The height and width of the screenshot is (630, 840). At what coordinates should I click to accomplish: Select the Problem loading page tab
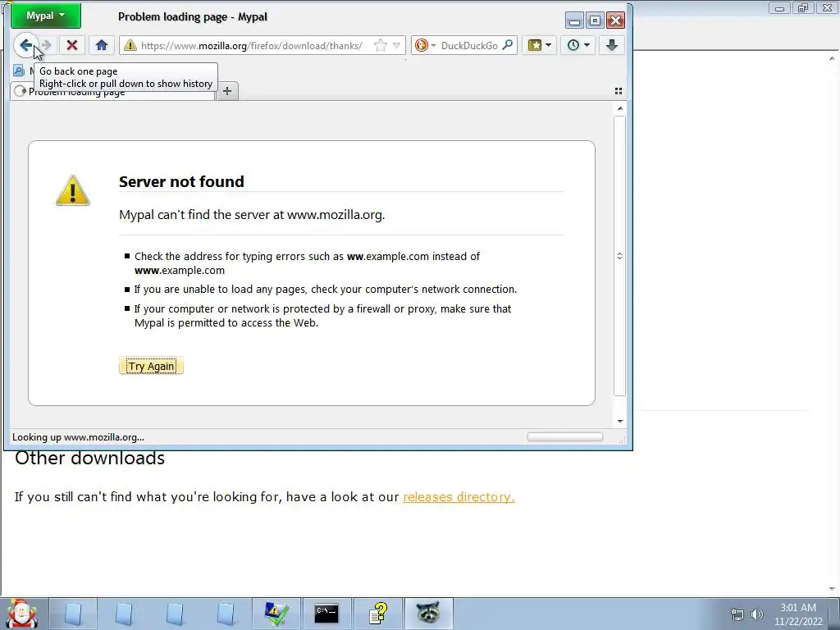coord(112,92)
